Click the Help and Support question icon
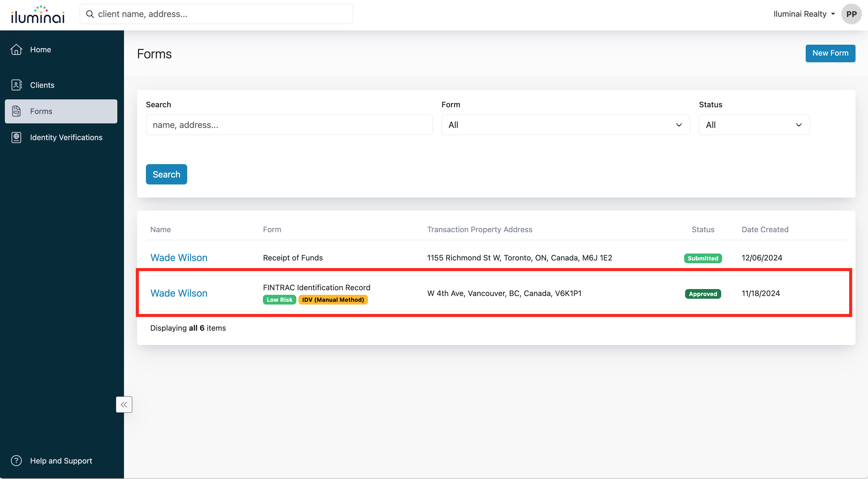This screenshot has height=479, width=868. click(16, 460)
